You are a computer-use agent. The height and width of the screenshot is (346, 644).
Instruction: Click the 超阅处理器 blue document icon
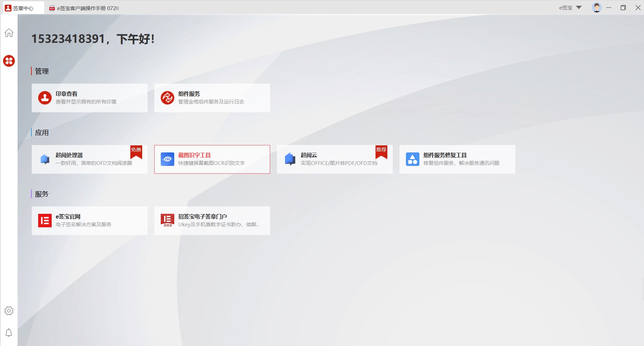[45, 159]
